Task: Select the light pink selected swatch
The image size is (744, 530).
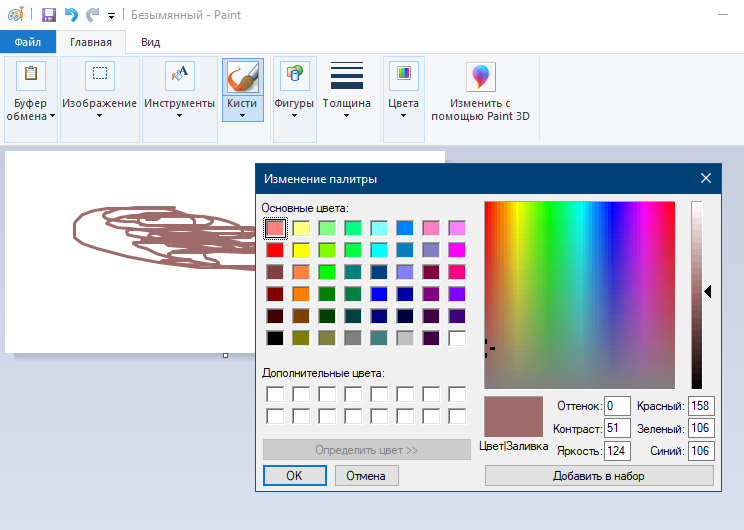Action: (275, 228)
